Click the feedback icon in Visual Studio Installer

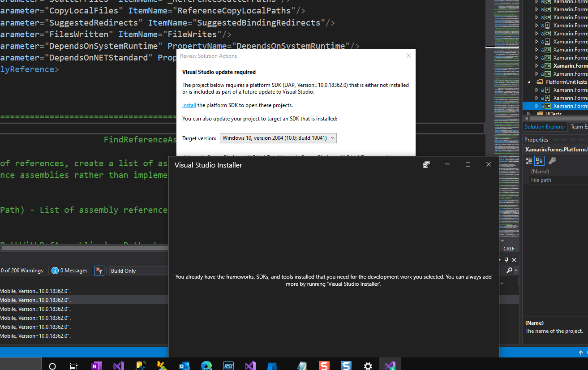pos(426,164)
